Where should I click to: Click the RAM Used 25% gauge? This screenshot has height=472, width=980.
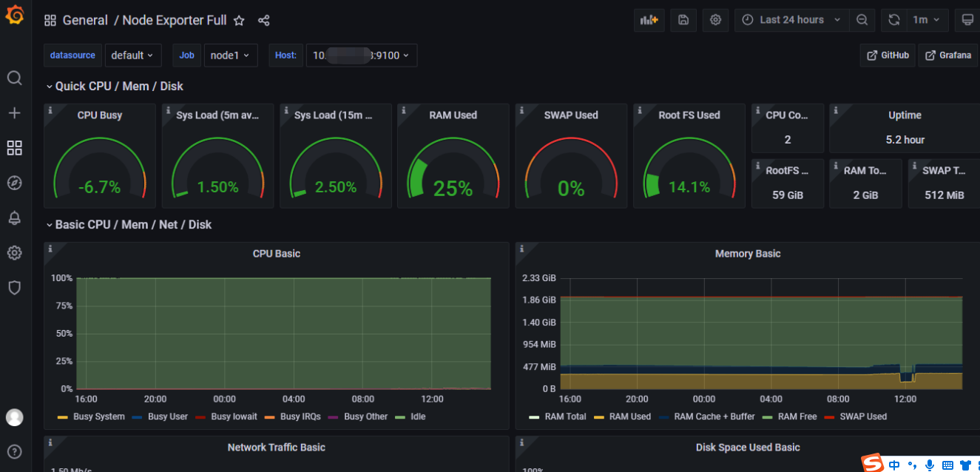point(453,169)
